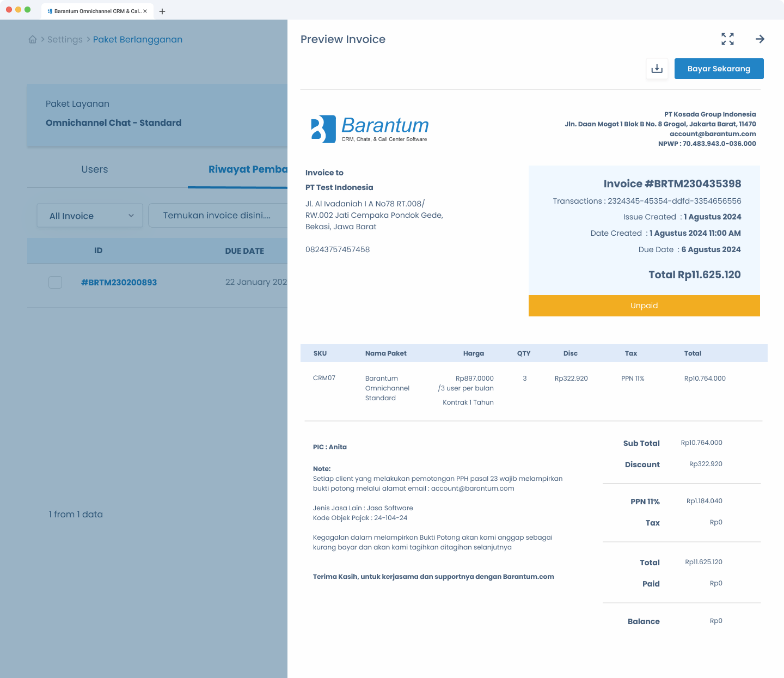The height and width of the screenshot is (678, 784).
Task: Click price Rp897.0000 cell
Action: (x=475, y=378)
